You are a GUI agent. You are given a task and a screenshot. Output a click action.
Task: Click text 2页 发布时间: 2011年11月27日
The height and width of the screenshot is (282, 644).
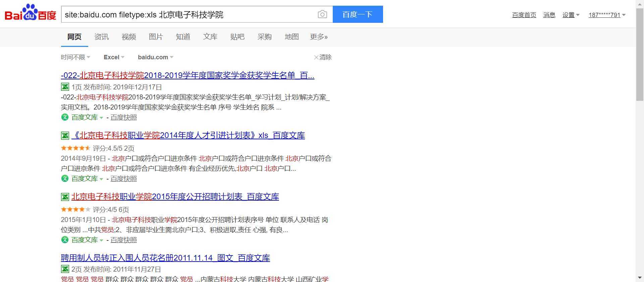tap(116, 269)
